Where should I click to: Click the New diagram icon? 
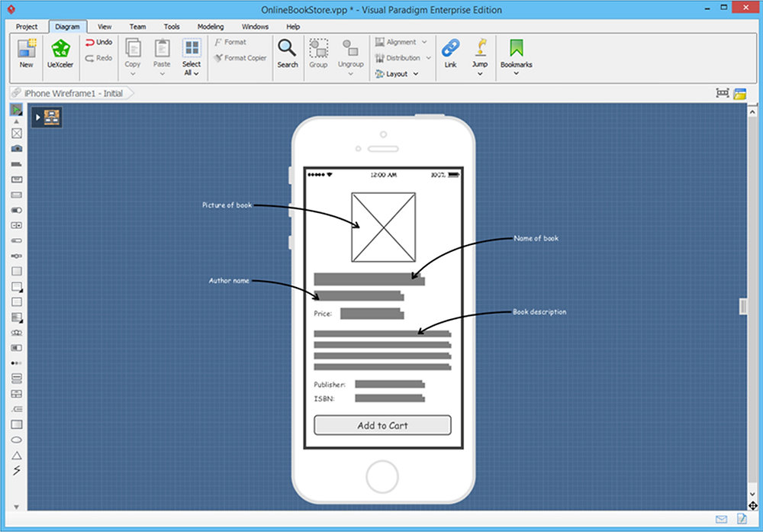(x=27, y=49)
